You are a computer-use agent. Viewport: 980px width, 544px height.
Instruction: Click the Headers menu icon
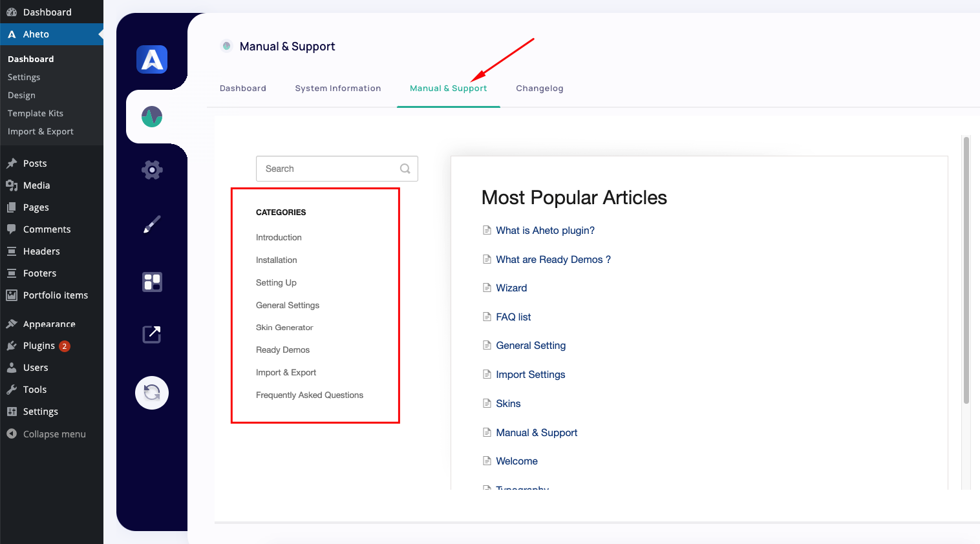click(x=12, y=251)
